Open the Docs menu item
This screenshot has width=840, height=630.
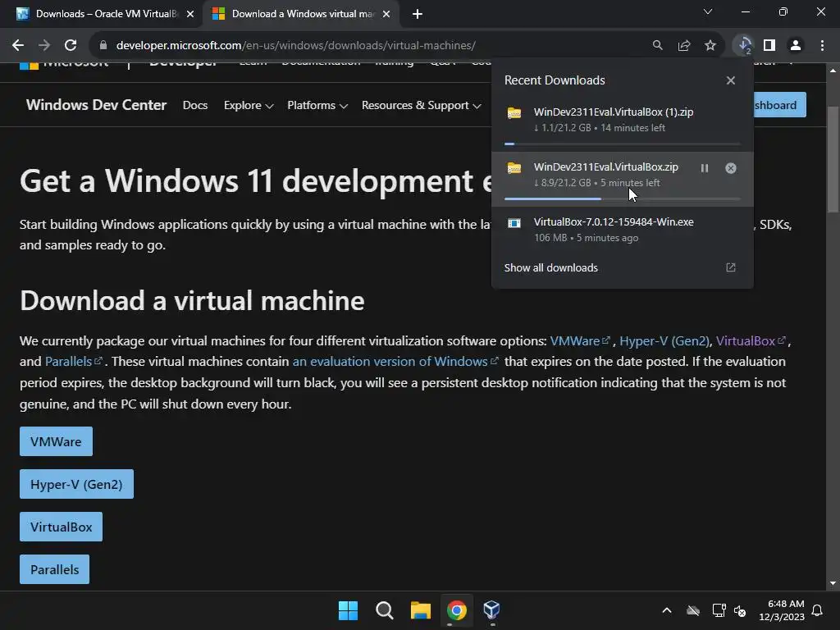point(195,106)
